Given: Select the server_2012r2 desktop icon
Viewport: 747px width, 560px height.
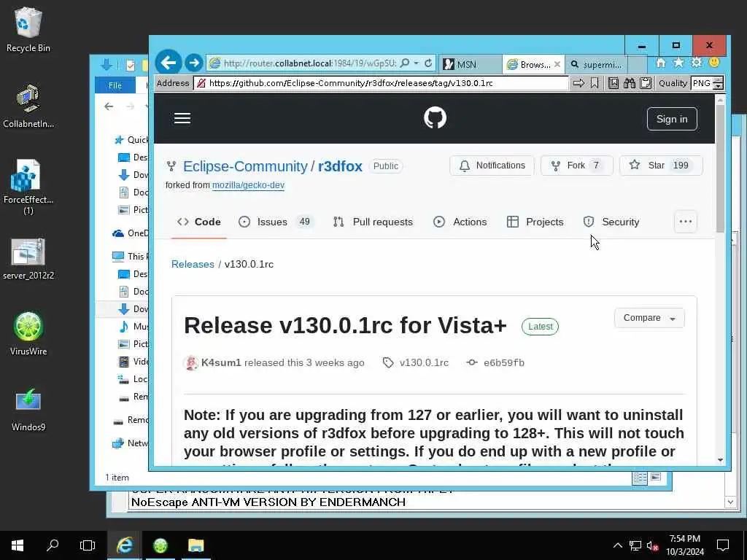Looking at the screenshot, I should (x=28, y=259).
